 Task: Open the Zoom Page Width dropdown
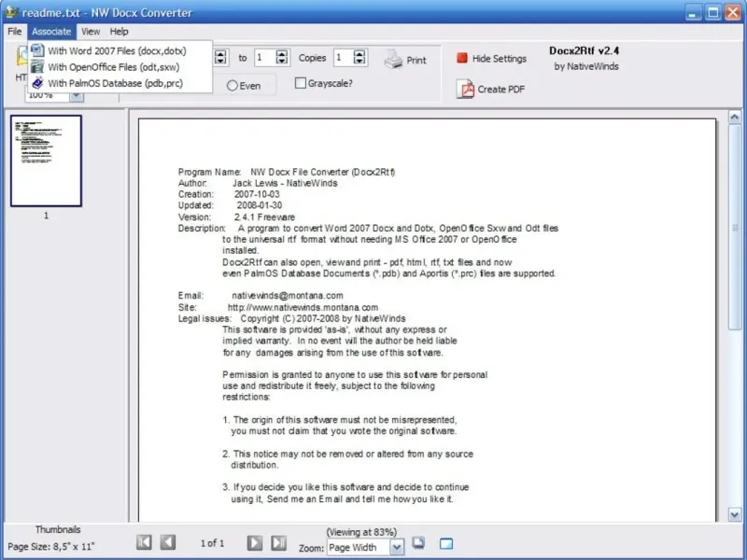396,547
